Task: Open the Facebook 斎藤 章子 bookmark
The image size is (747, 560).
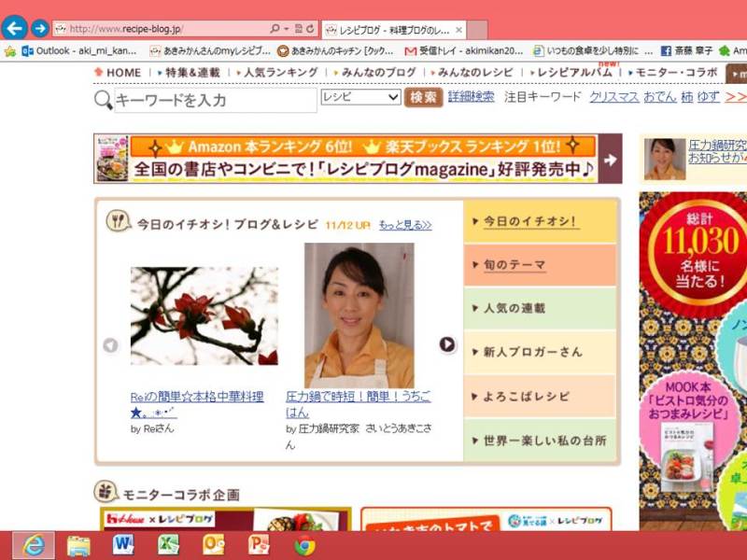Action: click(686, 50)
